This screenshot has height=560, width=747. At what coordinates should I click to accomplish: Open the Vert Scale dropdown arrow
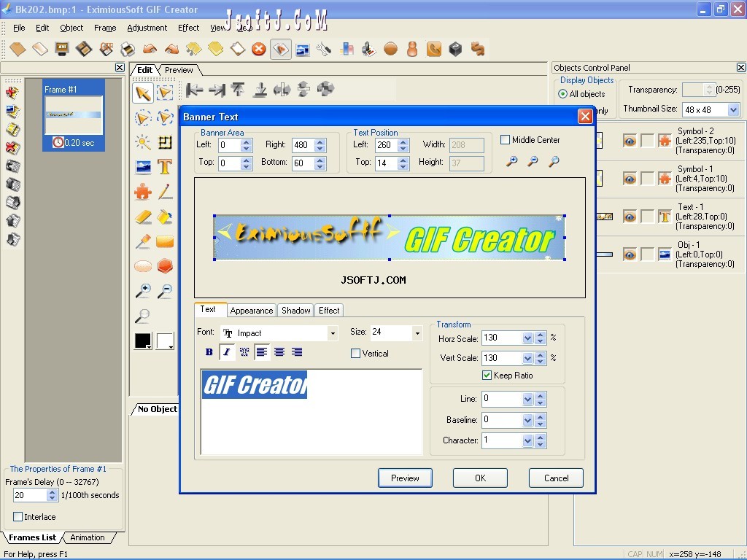[x=527, y=358]
